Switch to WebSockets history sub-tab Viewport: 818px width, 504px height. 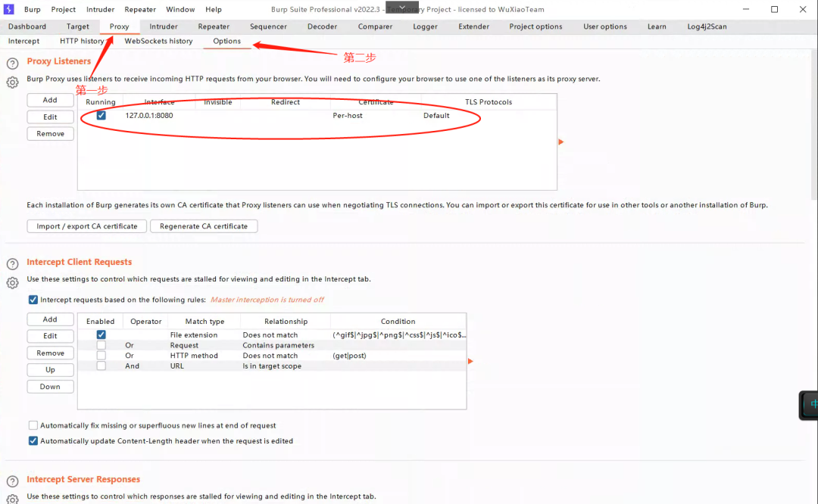pyautogui.click(x=158, y=41)
